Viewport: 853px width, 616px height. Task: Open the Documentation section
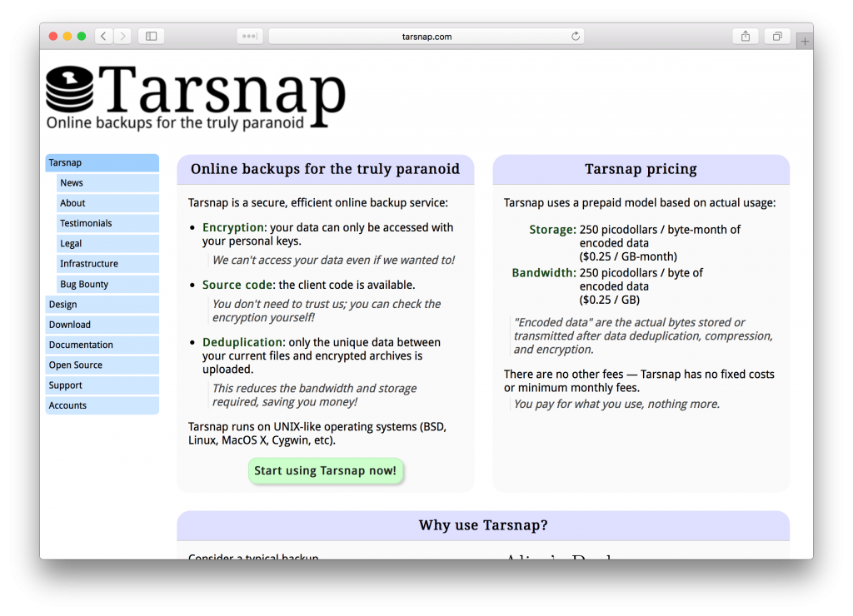pos(102,345)
